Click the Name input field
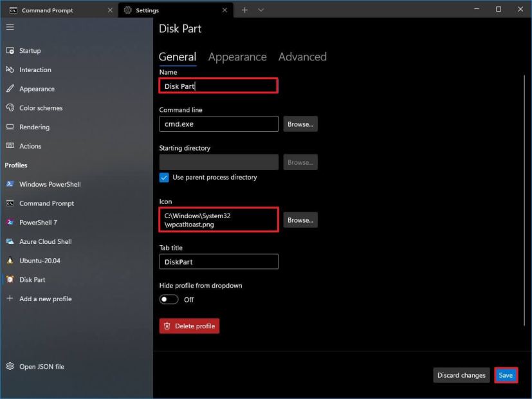 [219, 86]
